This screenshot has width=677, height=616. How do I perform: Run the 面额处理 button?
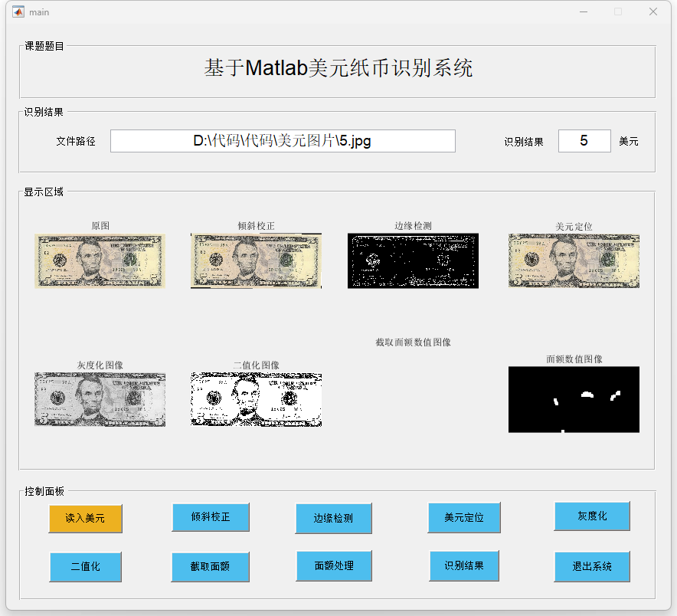pyautogui.click(x=334, y=566)
